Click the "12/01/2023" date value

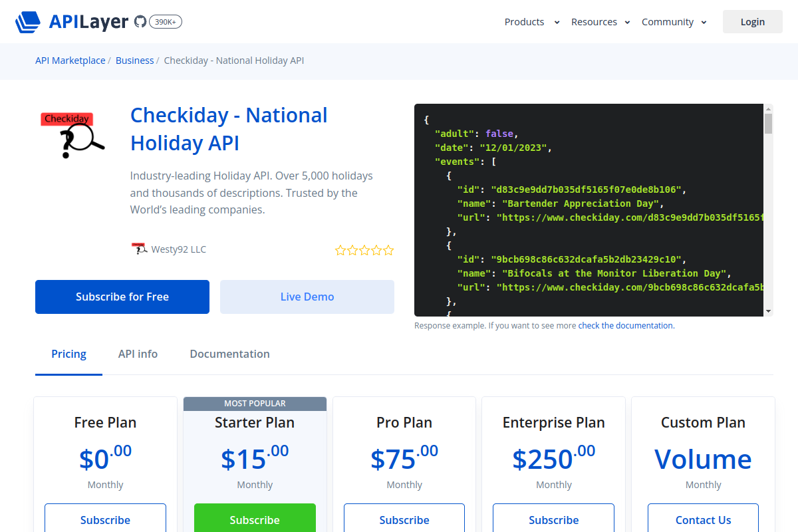(513, 148)
